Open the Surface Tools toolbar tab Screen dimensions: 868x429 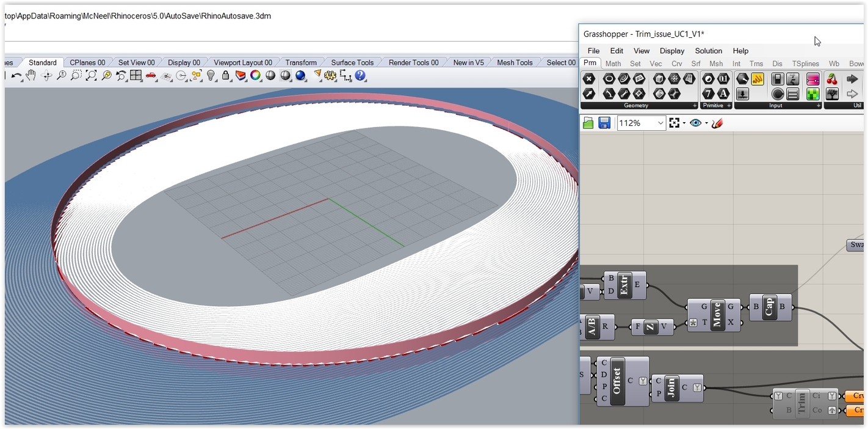tap(352, 62)
